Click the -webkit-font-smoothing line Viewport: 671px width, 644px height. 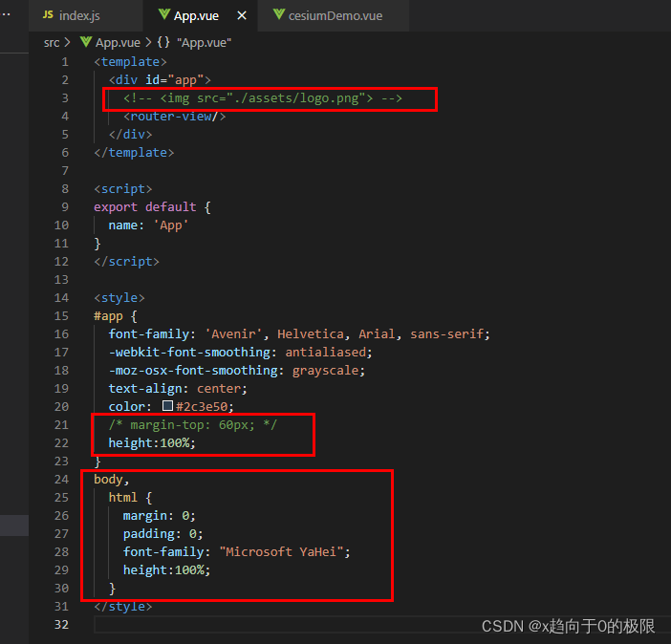coord(241,353)
